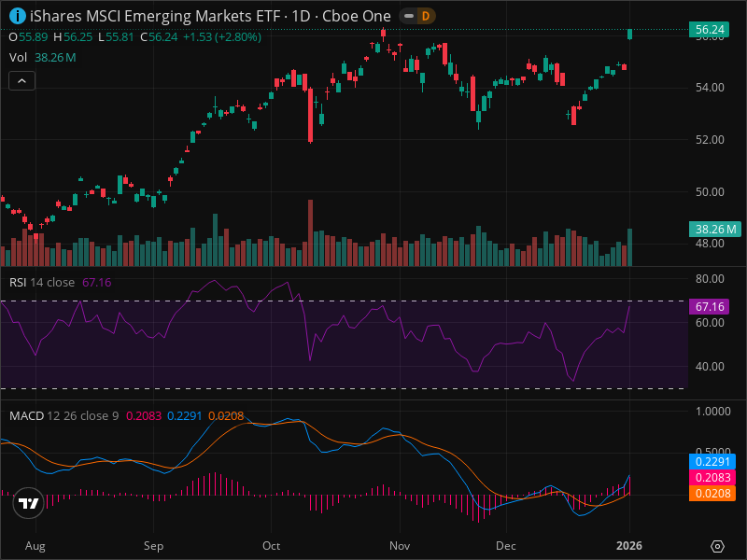Click the blue info icon beside symbol name

[18, 16]
